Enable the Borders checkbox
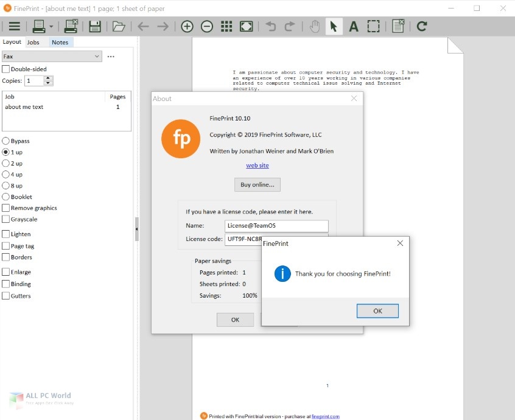The image size is (515, 420). pos(5,257)
